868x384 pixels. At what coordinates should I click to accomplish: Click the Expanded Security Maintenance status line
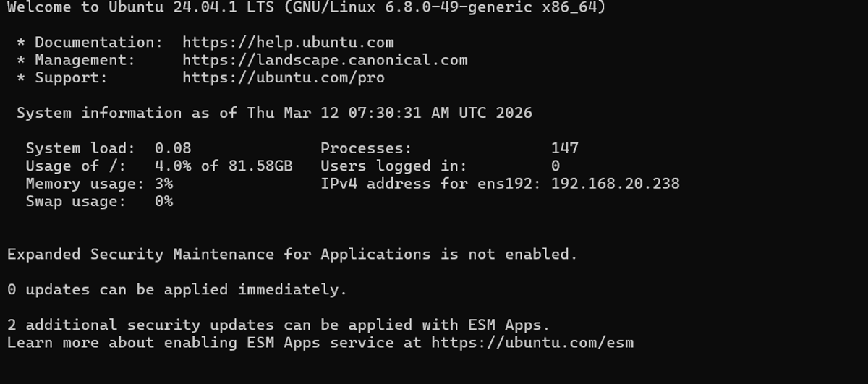pyautogui.click(x=292, y=255)
